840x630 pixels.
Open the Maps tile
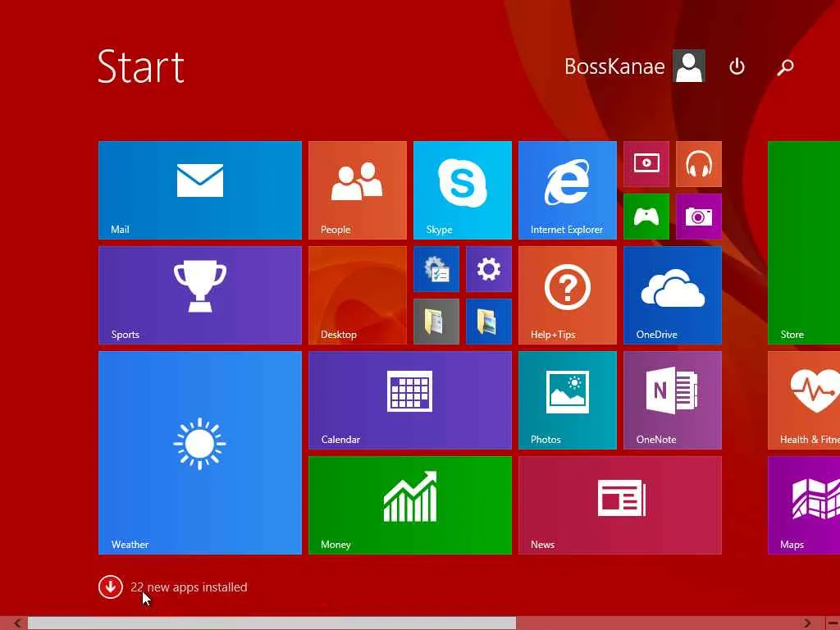pos(804,505)
